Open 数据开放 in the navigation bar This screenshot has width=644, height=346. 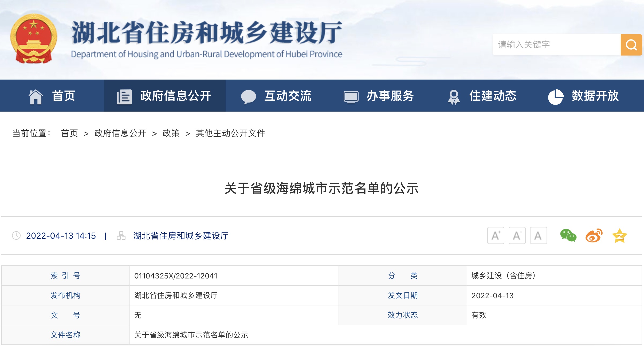click(595, 96)
